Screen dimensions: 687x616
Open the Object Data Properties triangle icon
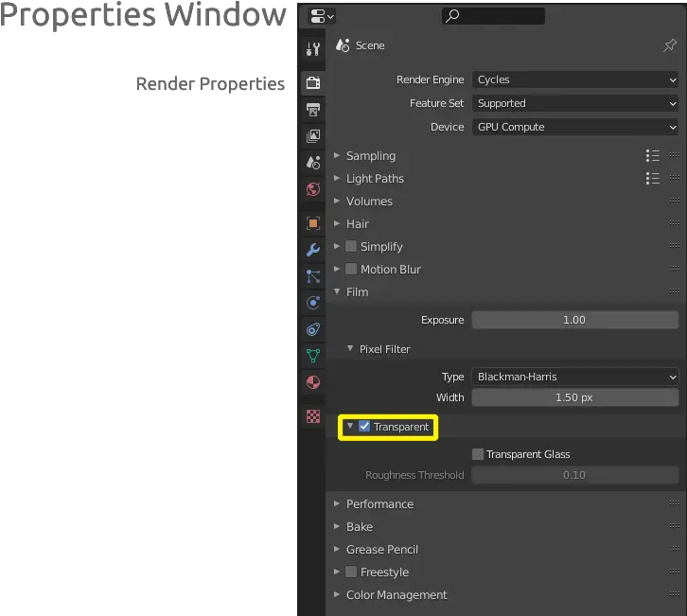pos(313,356)
